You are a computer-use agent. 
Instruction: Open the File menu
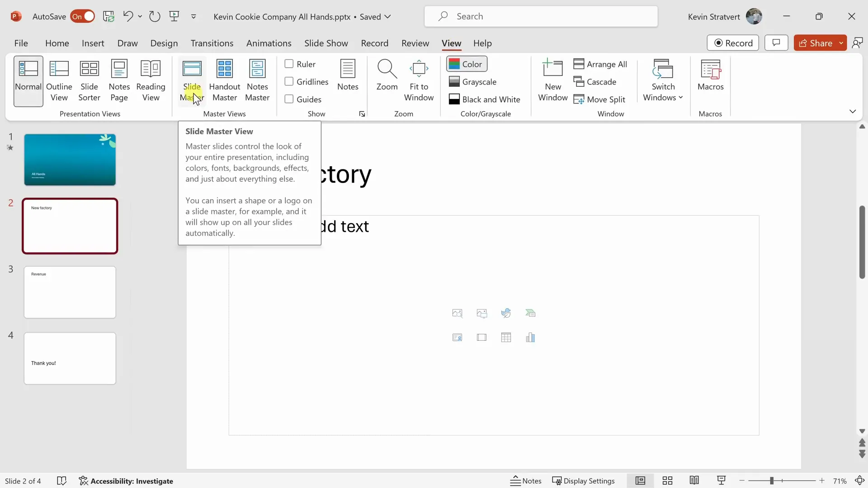(21, 43)
